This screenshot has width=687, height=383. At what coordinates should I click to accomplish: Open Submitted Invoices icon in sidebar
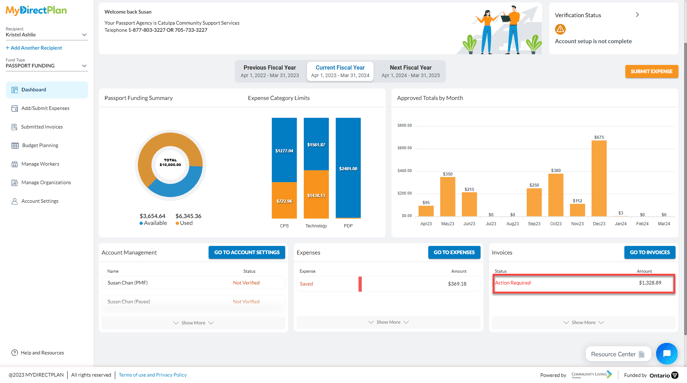point(14,127)
